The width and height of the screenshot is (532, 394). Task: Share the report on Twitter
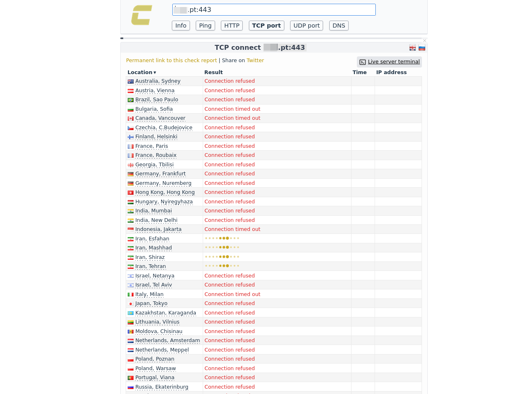click(x=255, y=61)
